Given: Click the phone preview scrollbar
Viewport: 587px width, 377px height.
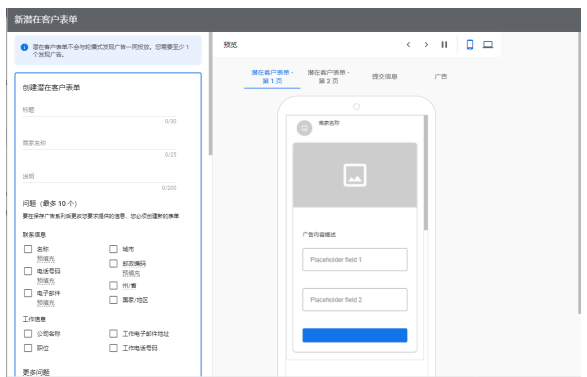Looking at the screenshot, I should tap(426, 172).
